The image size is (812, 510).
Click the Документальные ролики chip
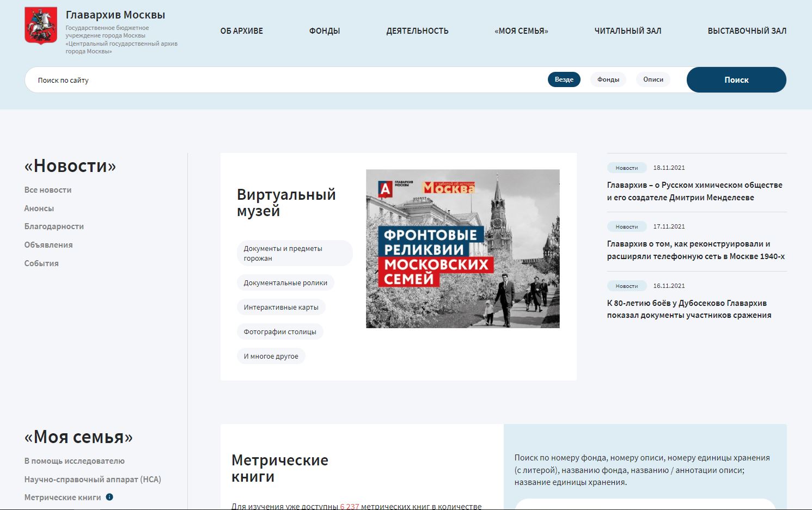(x=285, y=282)
